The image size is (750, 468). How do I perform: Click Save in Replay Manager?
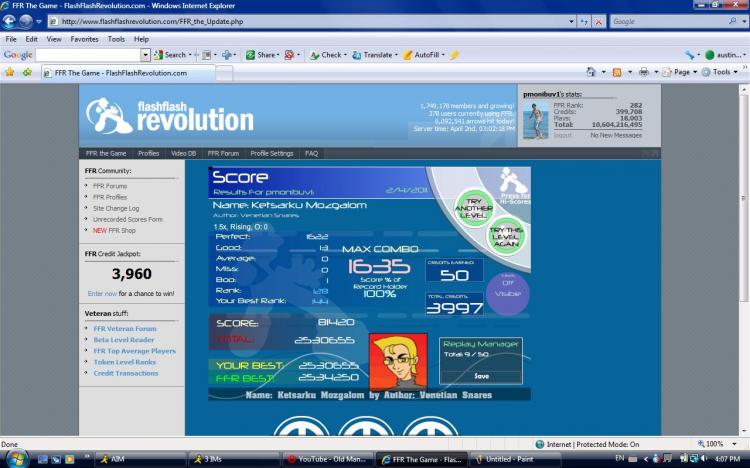point(481,376)
